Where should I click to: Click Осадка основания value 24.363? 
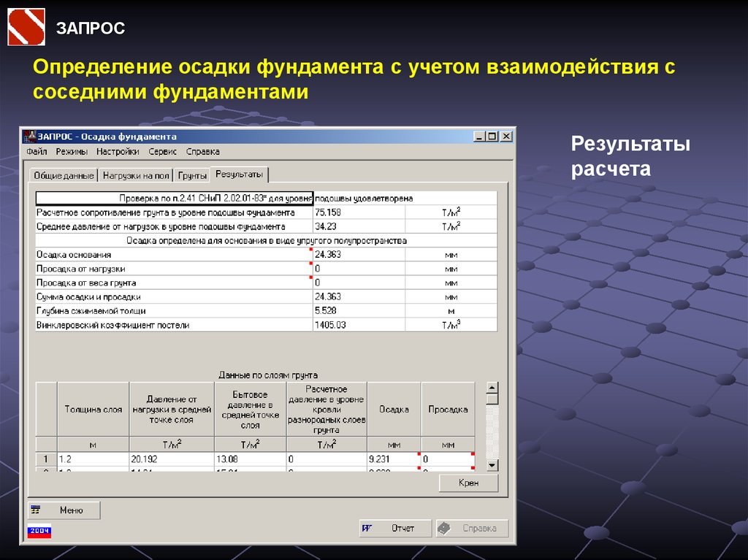(x=359, y=255)
